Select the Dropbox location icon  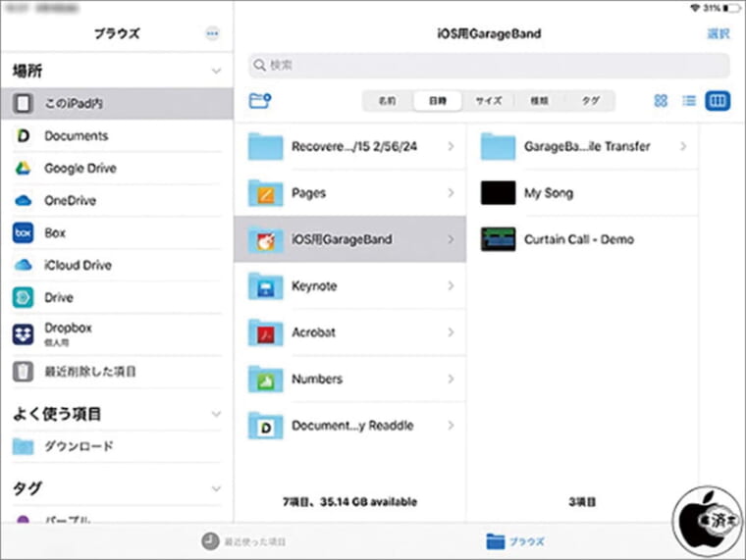23,333
